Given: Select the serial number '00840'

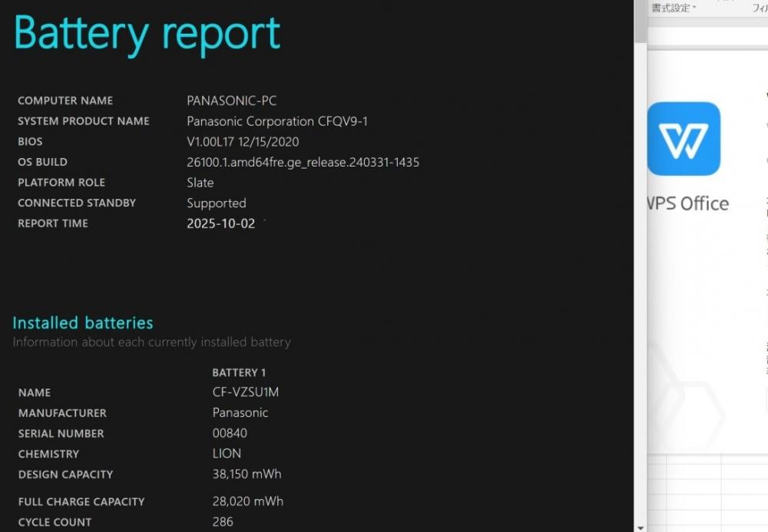Looking at the screenshot, I should pyautogui.click(x=230, y=433).
